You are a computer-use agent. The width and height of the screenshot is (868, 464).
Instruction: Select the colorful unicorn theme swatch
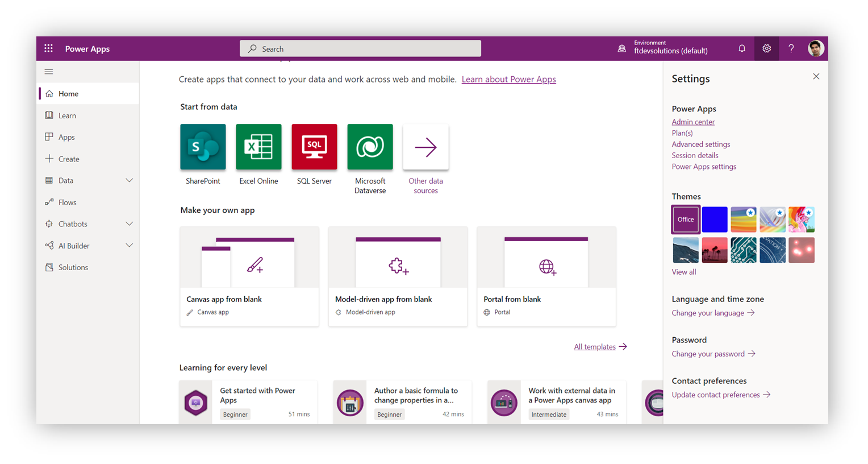coord(802,219)
